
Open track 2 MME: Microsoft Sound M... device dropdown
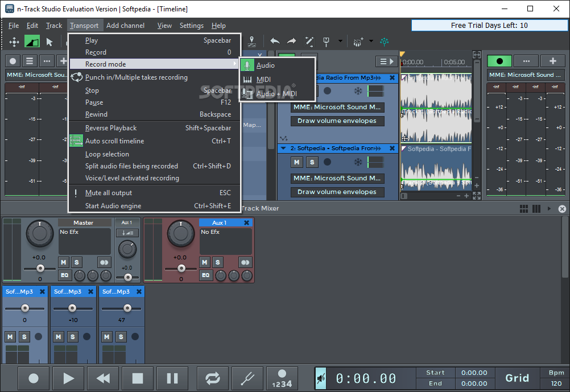click(337, 179)
